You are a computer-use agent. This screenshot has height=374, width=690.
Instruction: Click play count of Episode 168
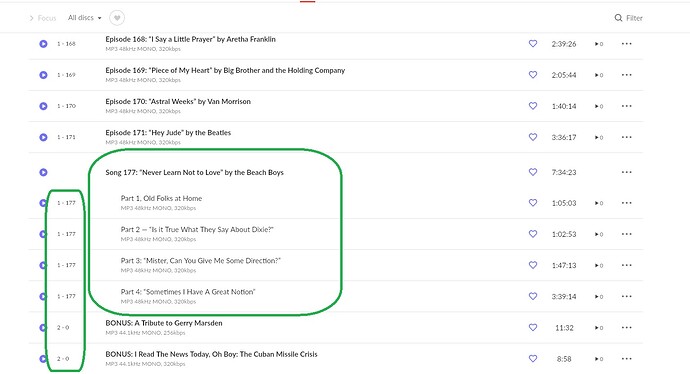pos(599,44)
